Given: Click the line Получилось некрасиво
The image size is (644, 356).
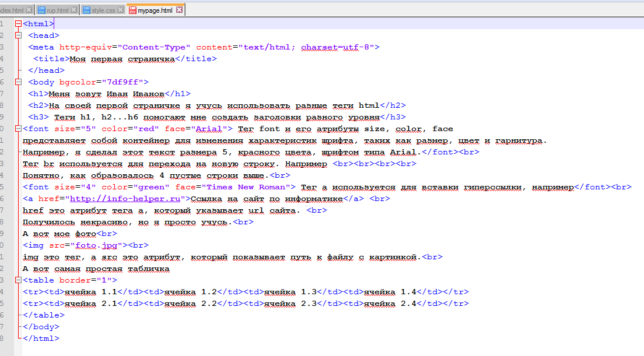Looking at the screenshot, I should click(x=138, y=223).
